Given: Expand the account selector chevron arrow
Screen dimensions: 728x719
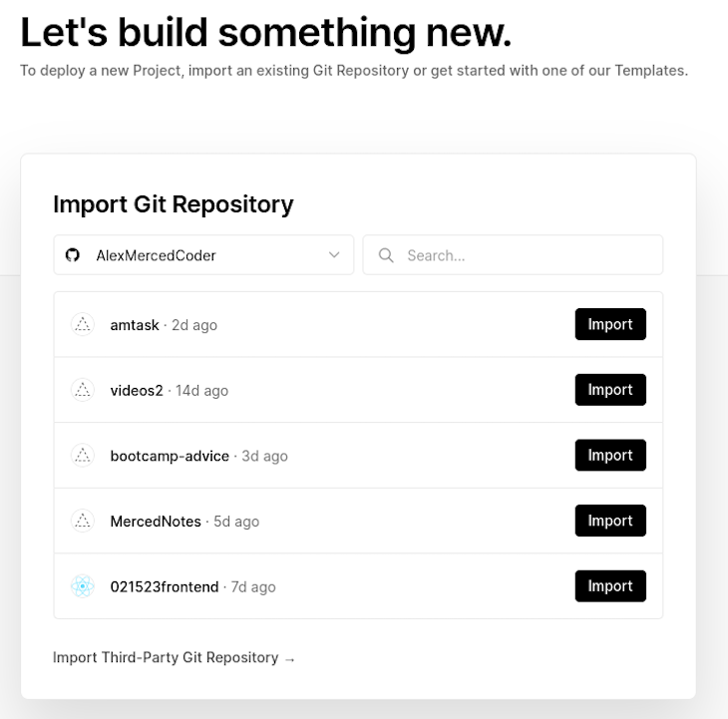Looking at the screenshot, I should (x=334, y=255).
